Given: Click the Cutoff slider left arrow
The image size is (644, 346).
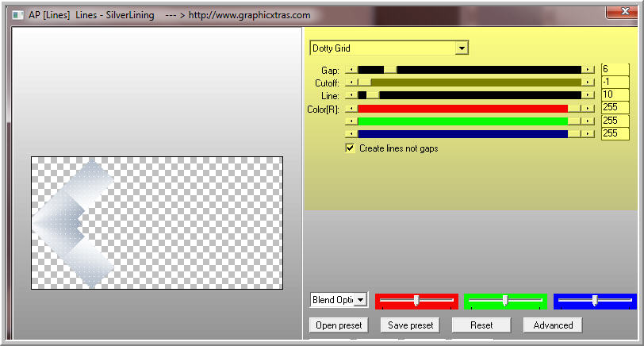Looking at the screenshot, I should (x=351, y=83).
